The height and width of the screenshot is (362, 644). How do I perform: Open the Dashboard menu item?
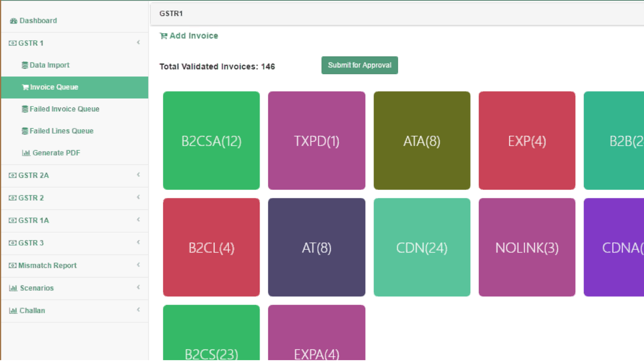coord(75,21)
